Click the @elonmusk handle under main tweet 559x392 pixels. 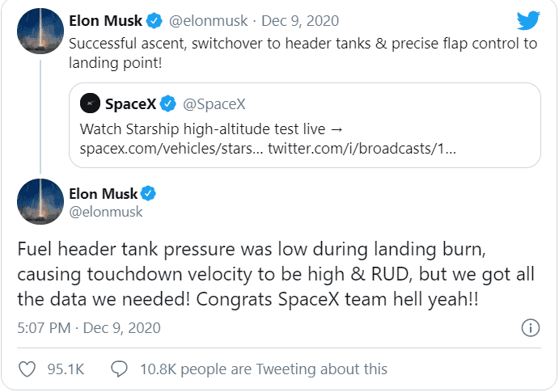click(x=107, y=212)
